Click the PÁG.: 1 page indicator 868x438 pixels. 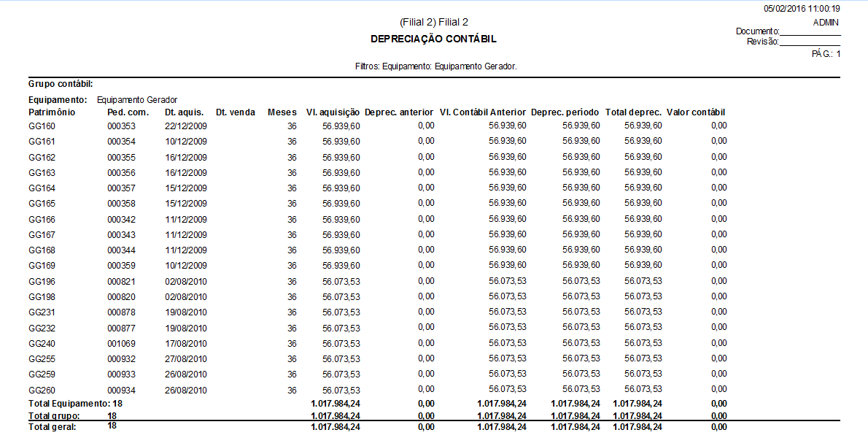[826, 54]
